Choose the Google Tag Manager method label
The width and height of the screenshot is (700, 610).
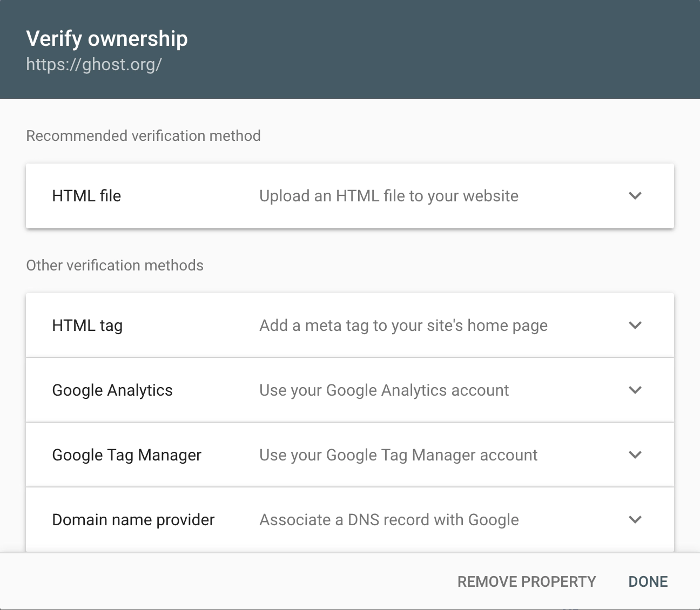coord(126,455)
